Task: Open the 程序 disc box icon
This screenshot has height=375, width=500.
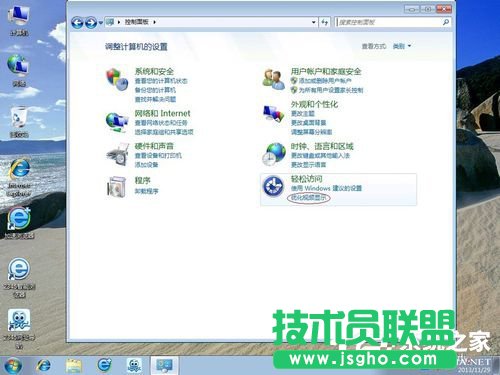Action: [x=116, y=187]
